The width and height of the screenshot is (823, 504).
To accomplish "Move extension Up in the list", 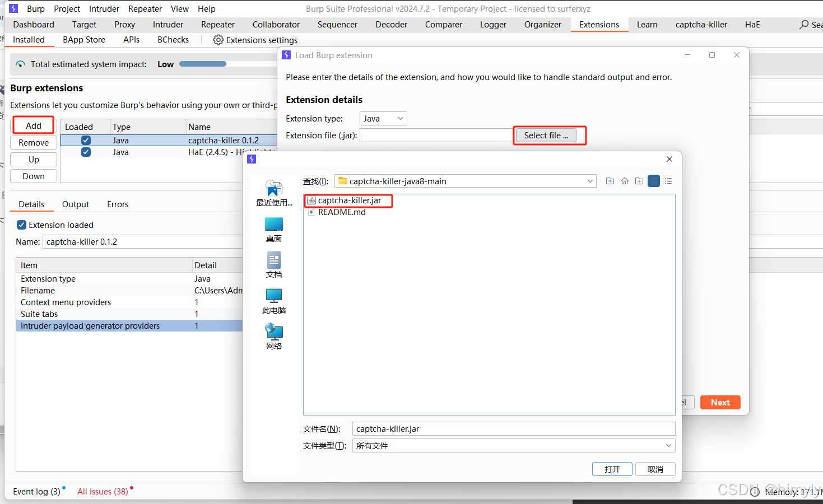I will 34,160.
